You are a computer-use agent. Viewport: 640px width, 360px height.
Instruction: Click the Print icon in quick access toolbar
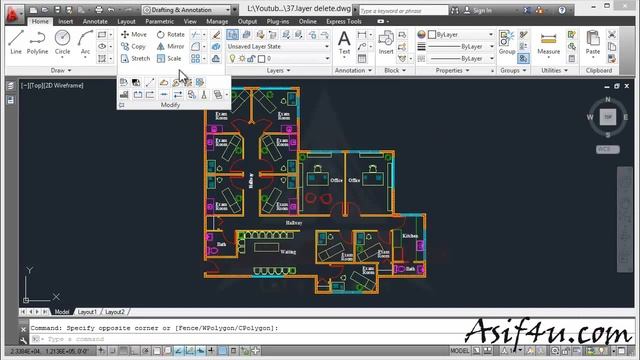(98, 10)
